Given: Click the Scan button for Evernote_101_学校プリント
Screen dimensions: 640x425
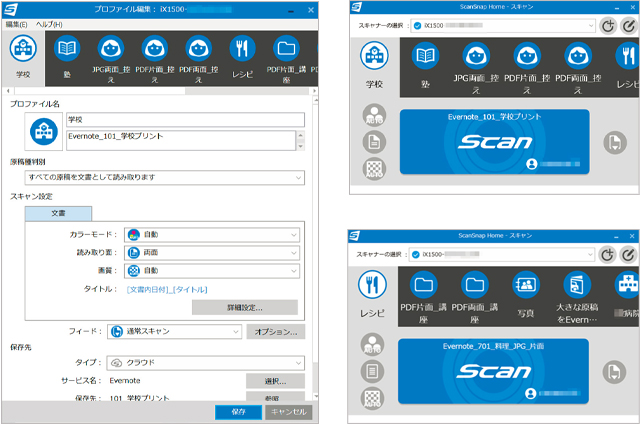Looking at the screenshot, I should coord(495,142).
